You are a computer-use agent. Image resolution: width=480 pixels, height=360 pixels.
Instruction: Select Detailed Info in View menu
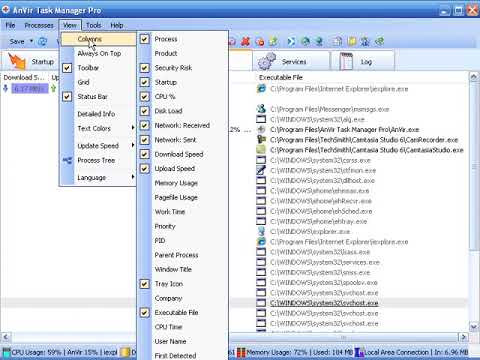coord(99,114)
